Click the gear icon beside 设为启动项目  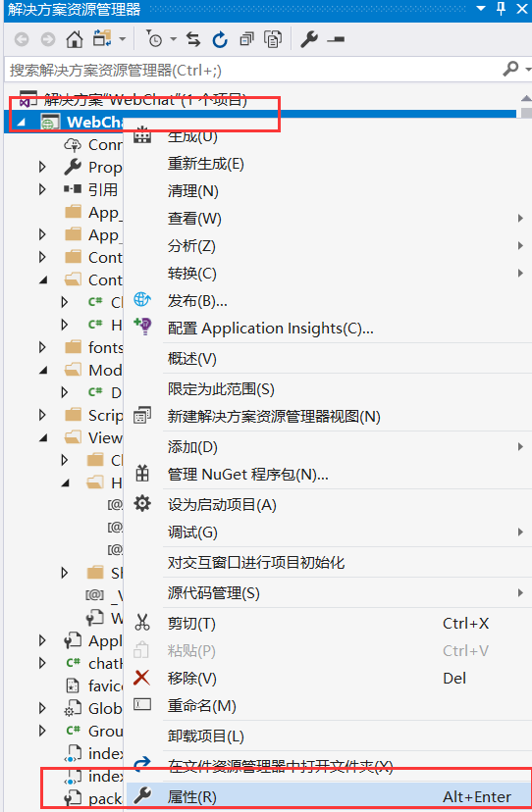click(x=142, y=503)
